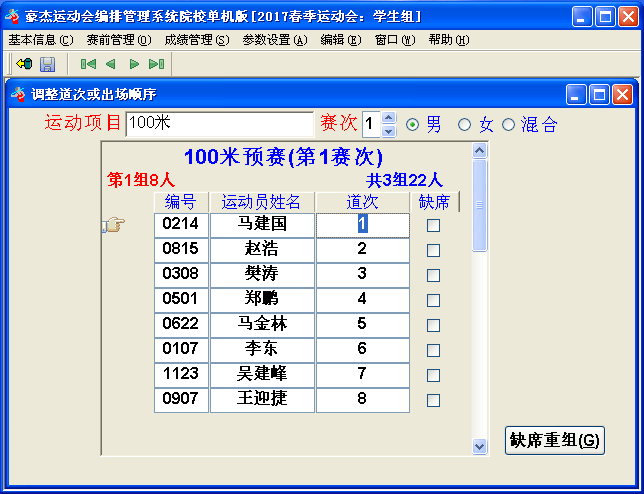Mark 樊涛 as absent

click(x=433, y=275)
